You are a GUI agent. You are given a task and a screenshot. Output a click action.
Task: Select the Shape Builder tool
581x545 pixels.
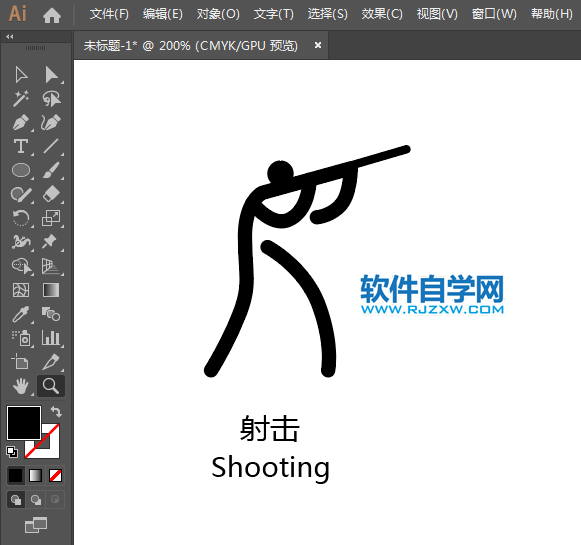pyautogui.click(x=22, y=266)
